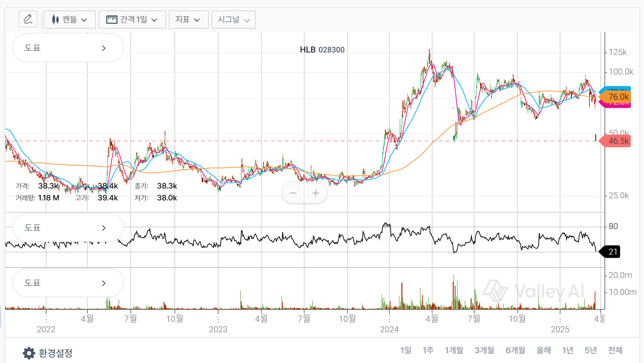The height and width of the screenshot is (363, 644).
Task: Click the orange 76.0k moving average label
Action: pos(618,97)
